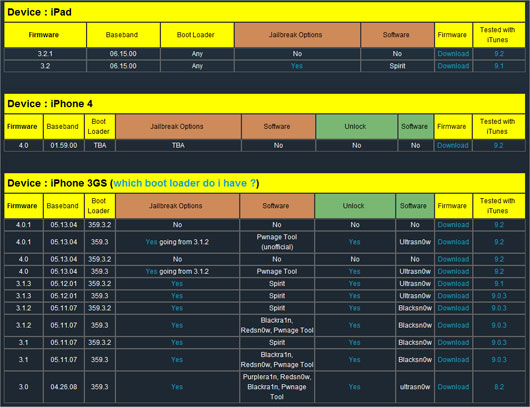This screenshot has width=530, height=407.
Task: Click the Jailbreak 'Yes' link for 3GS 3.1.3 bootloader 359.3.2
Action: click(177, 284)
